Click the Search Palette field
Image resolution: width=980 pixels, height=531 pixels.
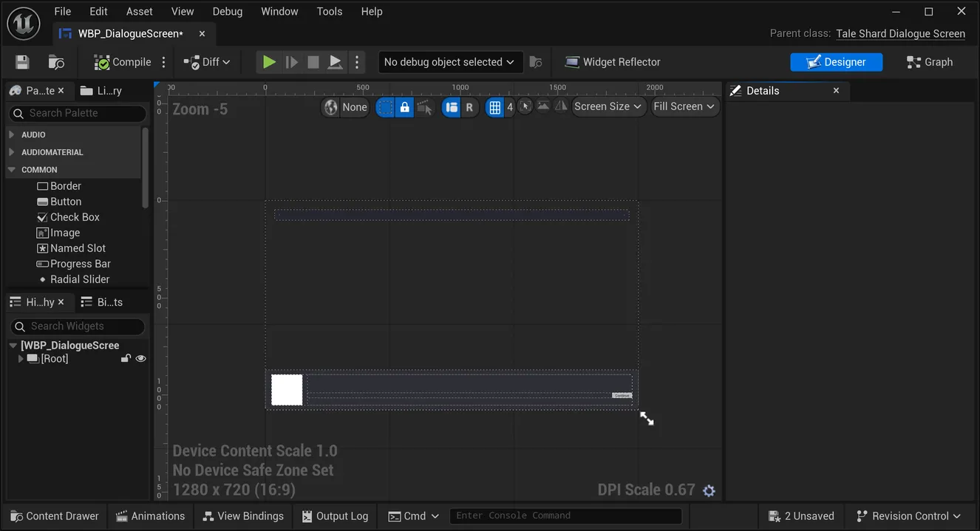click(x=78, y=113)
